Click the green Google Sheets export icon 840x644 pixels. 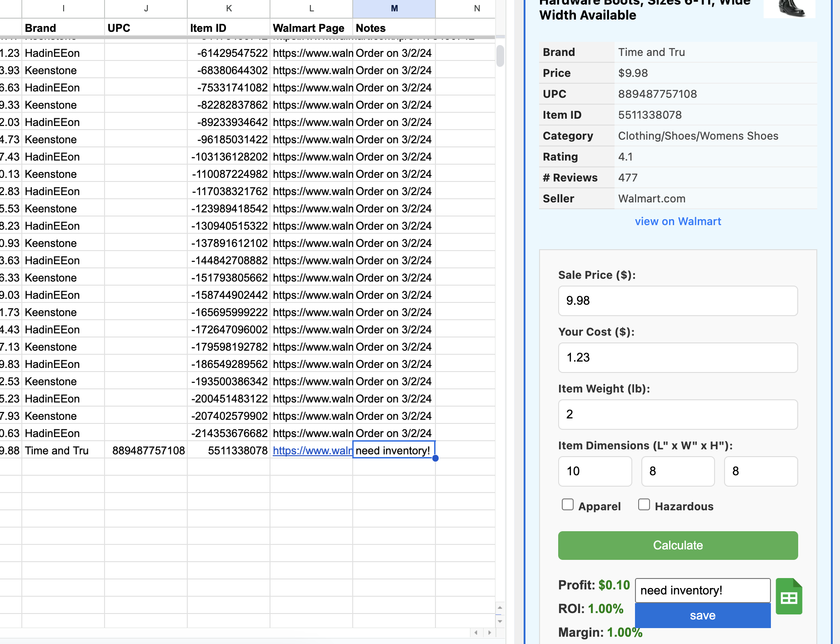click(789, 597)
